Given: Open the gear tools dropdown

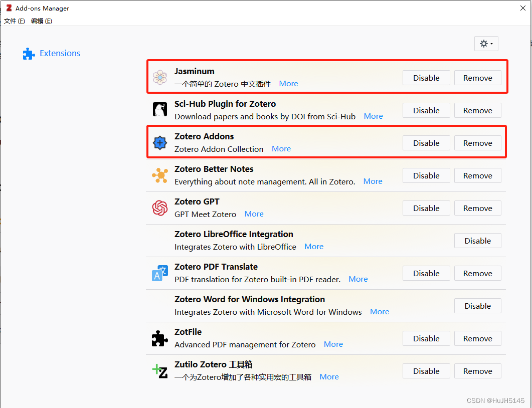Looking at the screenshot, I should point(486,44).
